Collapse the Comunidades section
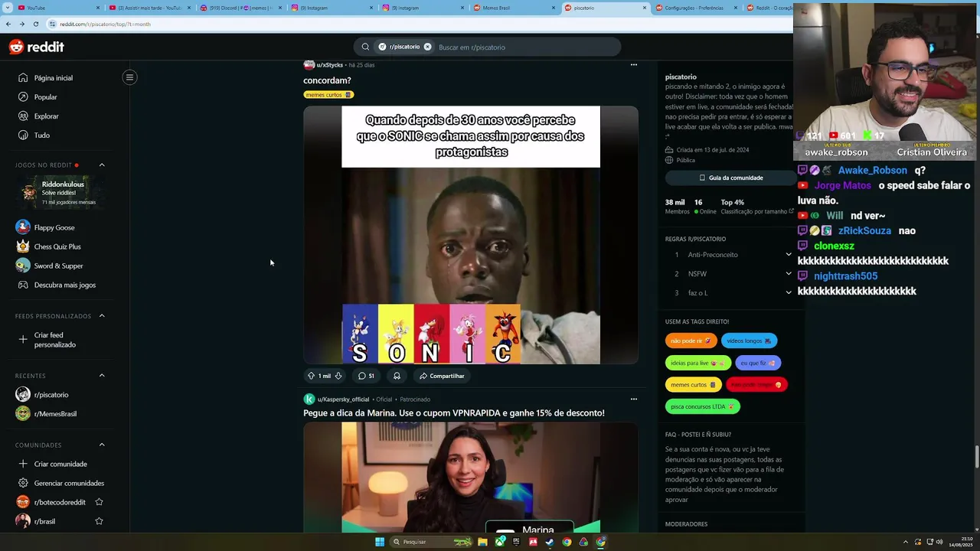Image resolution: width=980 pixels, height=551 pixels. click(x=102, y=445)
